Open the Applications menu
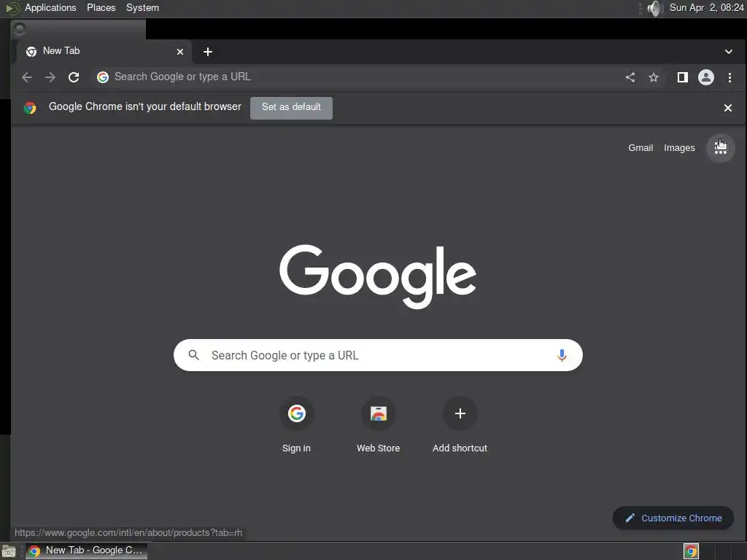Viewport: 747px width, 560px height. click(50, 7)
